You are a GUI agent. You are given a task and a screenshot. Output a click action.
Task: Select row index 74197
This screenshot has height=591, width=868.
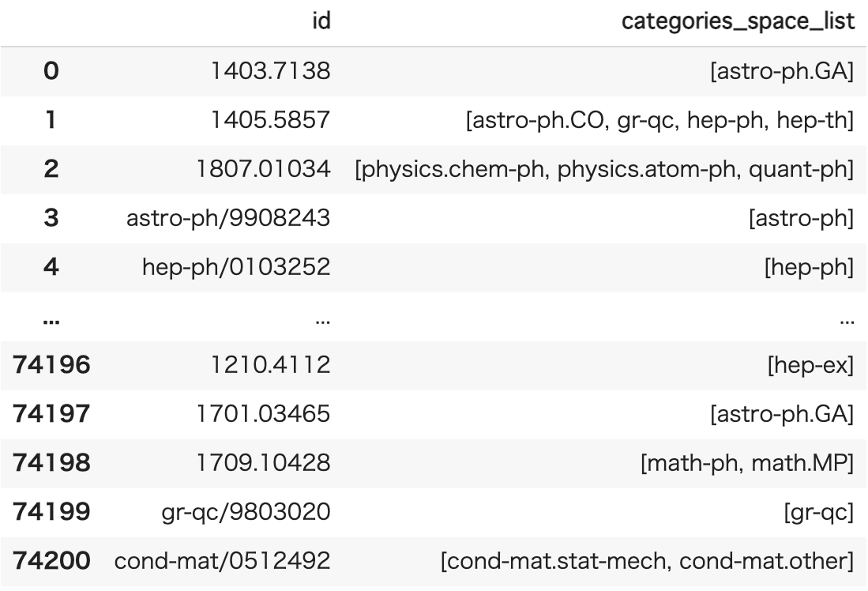(51, 414)
